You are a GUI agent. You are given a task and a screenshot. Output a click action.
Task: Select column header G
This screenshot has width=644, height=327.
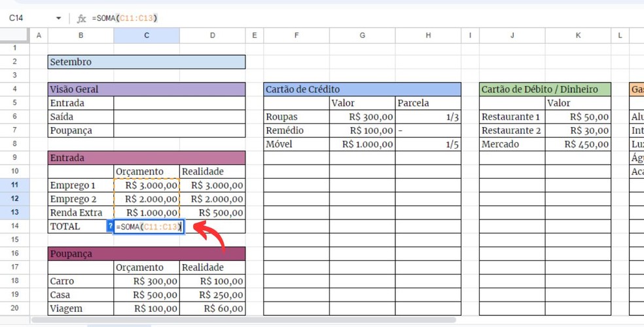pyautogui.click(x=363, y=35)
